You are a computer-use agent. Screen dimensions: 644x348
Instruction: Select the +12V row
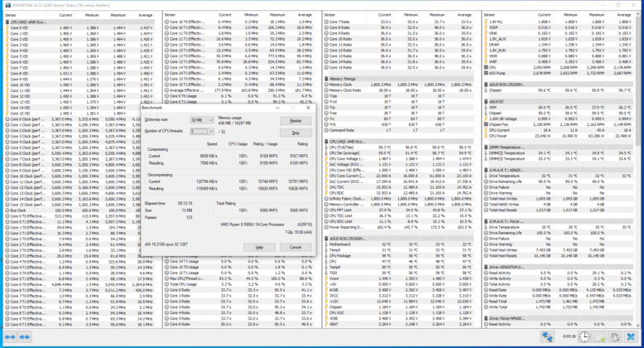(x=398, y=301)
